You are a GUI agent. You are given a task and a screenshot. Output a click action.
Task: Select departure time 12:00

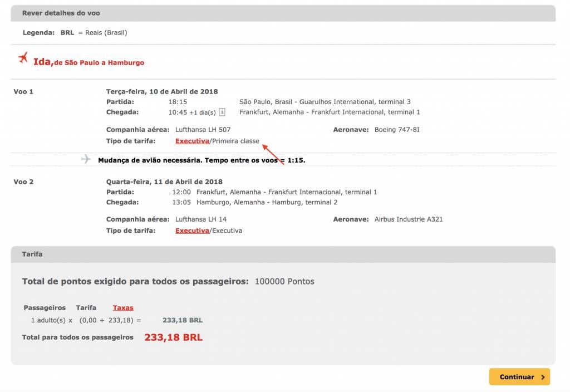(181, 192)
